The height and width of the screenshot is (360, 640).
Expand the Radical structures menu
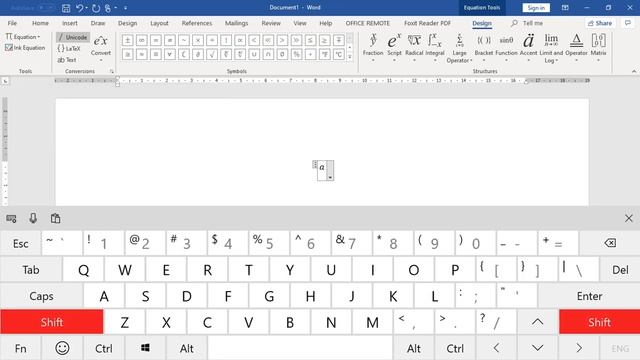point(414,48)
